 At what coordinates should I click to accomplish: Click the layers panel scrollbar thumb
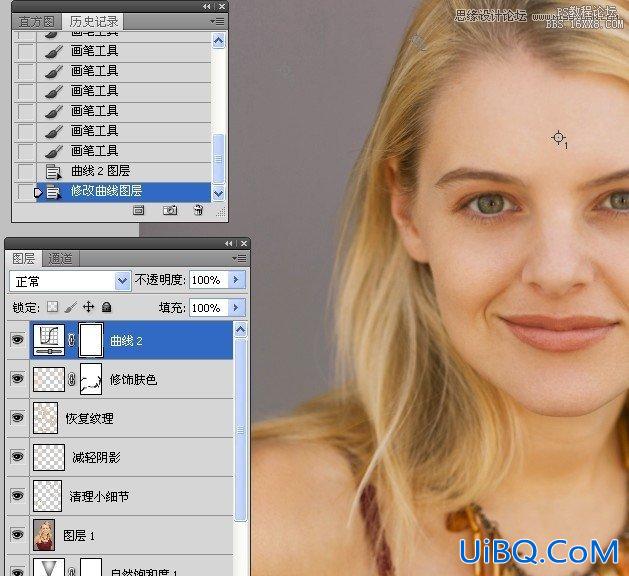pyautogui.click(x=240, y=430)
